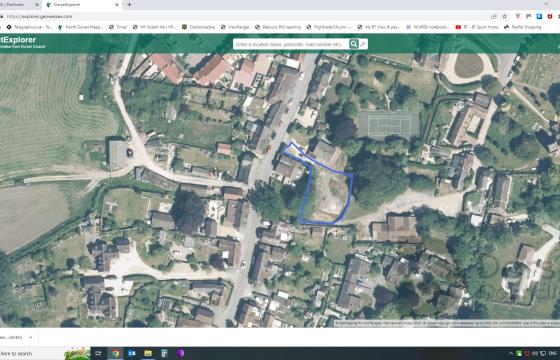
Task: Click the tennis court on the aerial map
Action: tap(389, 124)
